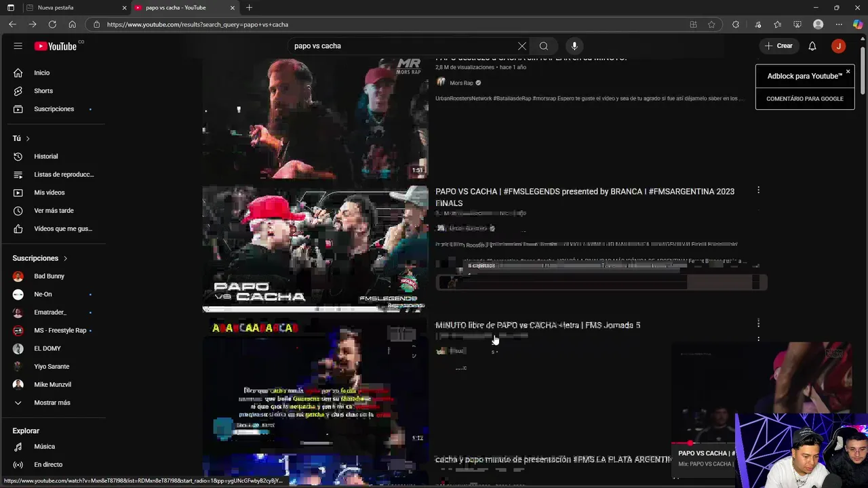Open the Copilot icon in browser
The height and width of the screenshot is (488, 868).
[x=858, y=24]
